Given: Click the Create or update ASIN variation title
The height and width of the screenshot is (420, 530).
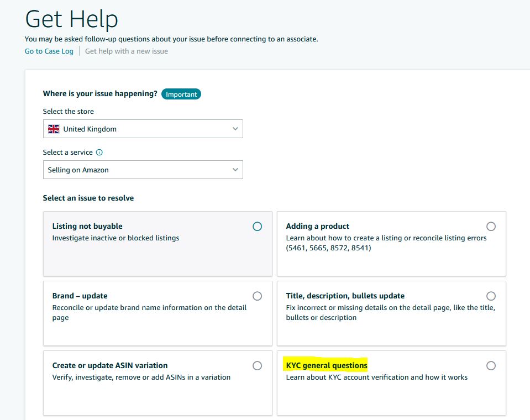Looking at the screenshot, I should [110, 365].
